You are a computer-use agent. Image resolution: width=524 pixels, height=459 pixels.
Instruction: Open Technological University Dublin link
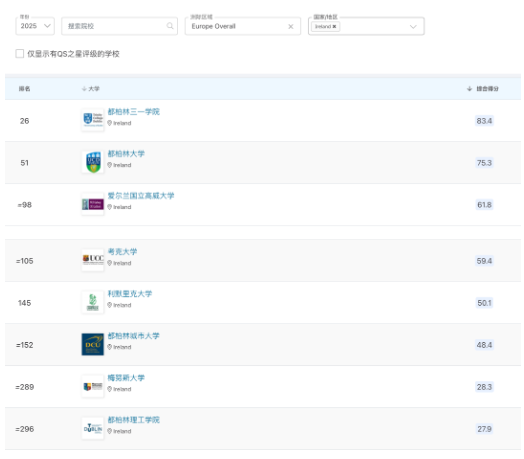(133, 420)
